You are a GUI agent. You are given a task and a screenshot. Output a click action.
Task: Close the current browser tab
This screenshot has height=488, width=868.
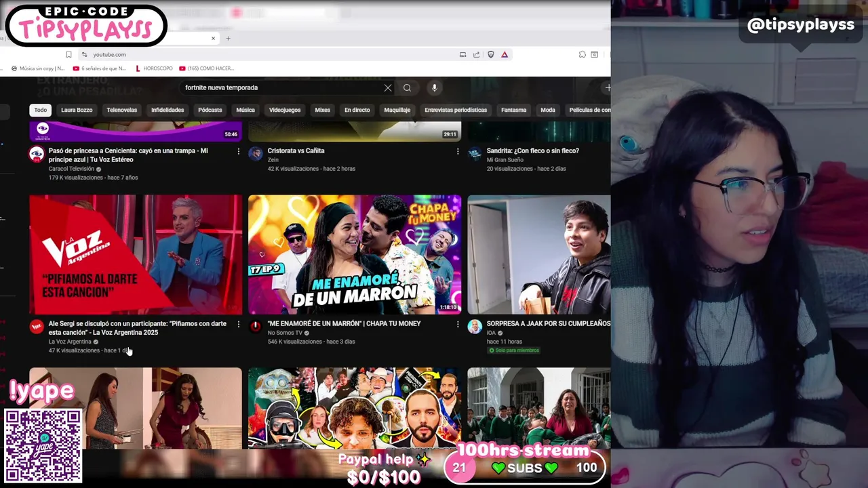[x=213, y=38]
